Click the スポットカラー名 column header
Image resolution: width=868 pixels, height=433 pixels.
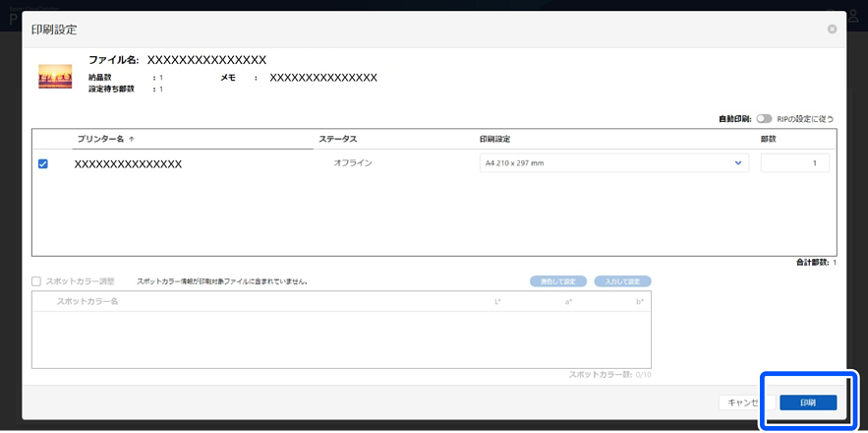pos(87,301)
